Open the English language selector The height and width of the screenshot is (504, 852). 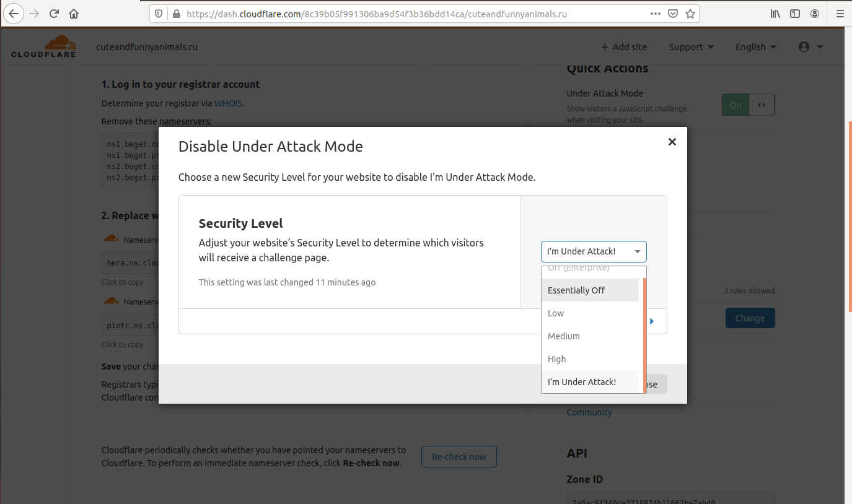tap(755, 47)
